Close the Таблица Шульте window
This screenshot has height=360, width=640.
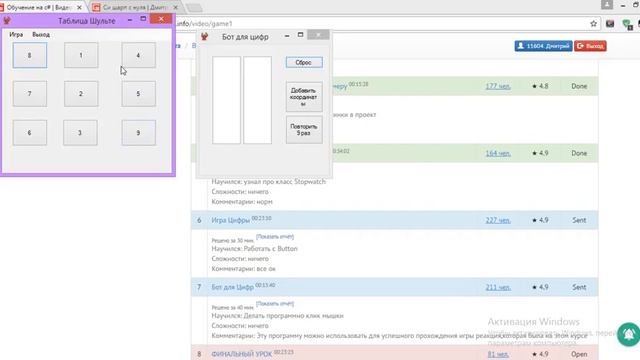[x=161, y=19]
